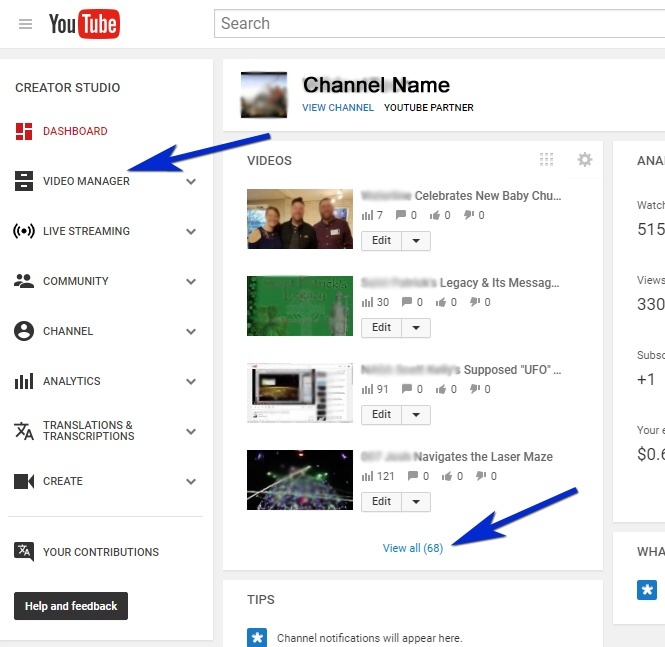Click the Dashboard grid icon

tap(24, 131)
